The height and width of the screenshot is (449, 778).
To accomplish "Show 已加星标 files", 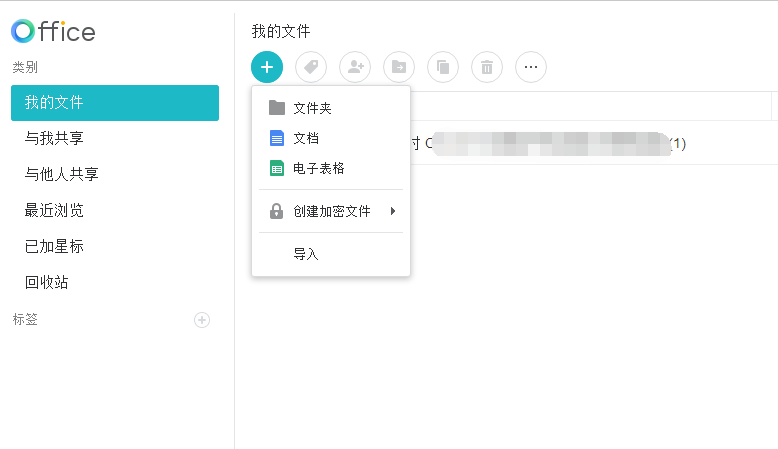I will coord(54,246).
